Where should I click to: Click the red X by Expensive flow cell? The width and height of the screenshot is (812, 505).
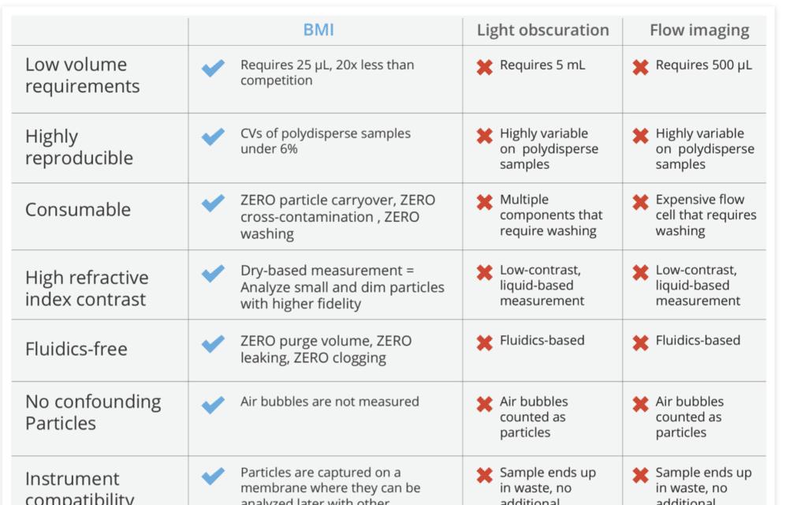coord(641,202)
